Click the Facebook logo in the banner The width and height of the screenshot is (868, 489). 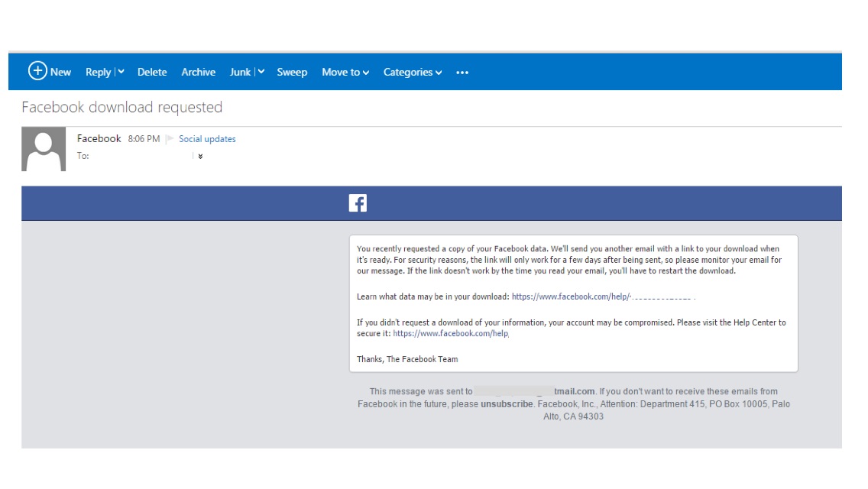358,203
